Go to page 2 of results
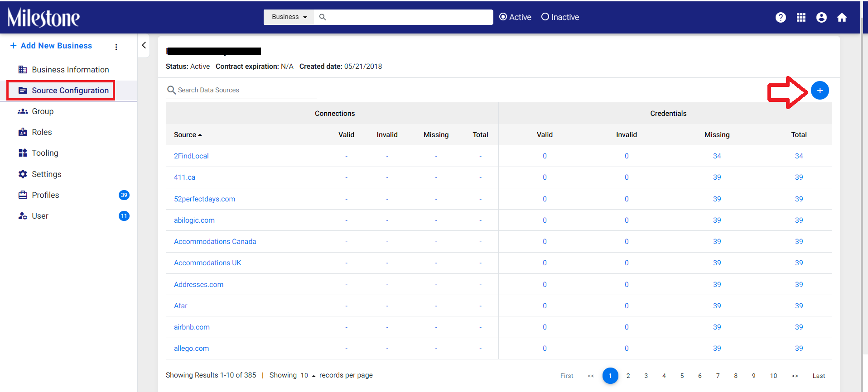Image resolution: width=868 pixels, height=392 pixels. coord(628,376)
